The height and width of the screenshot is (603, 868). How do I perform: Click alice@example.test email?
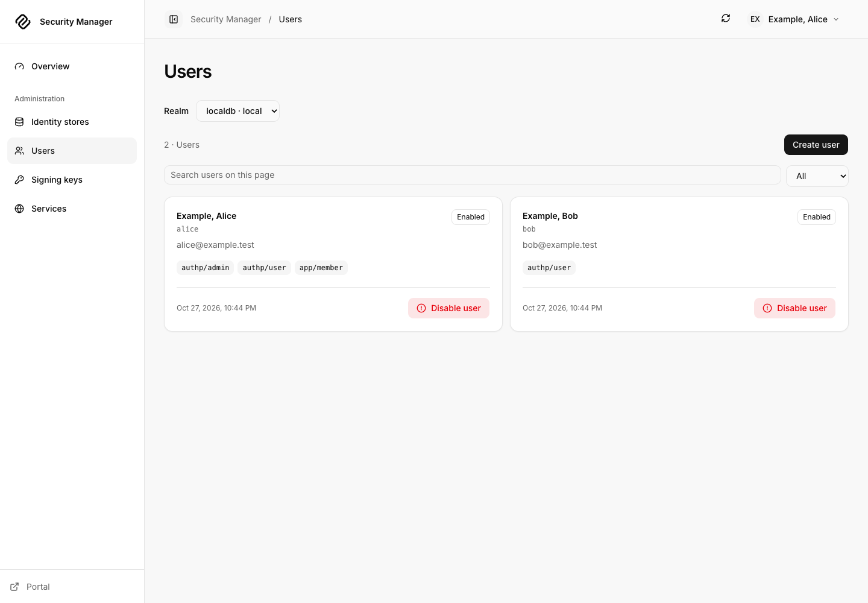[215, 245]
